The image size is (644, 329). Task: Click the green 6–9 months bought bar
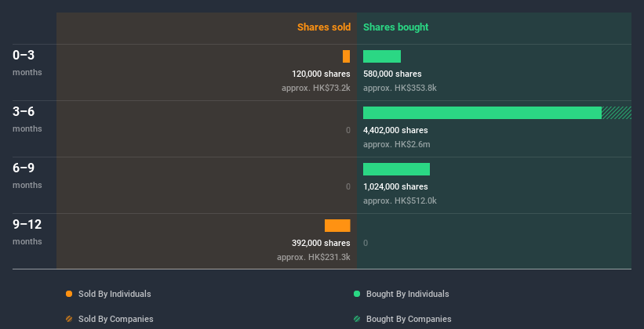click(x=396, y=169)
